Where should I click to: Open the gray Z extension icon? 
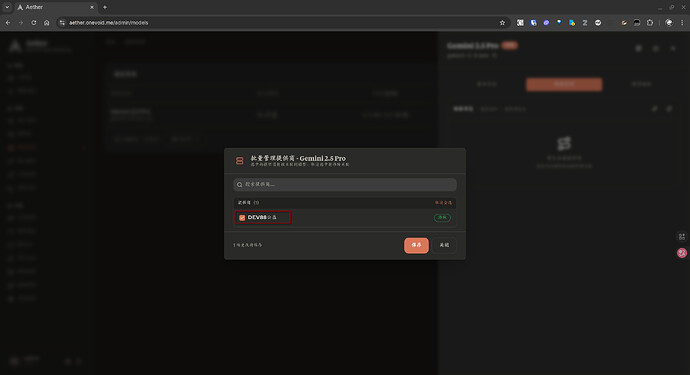click(x=585, y=22)
